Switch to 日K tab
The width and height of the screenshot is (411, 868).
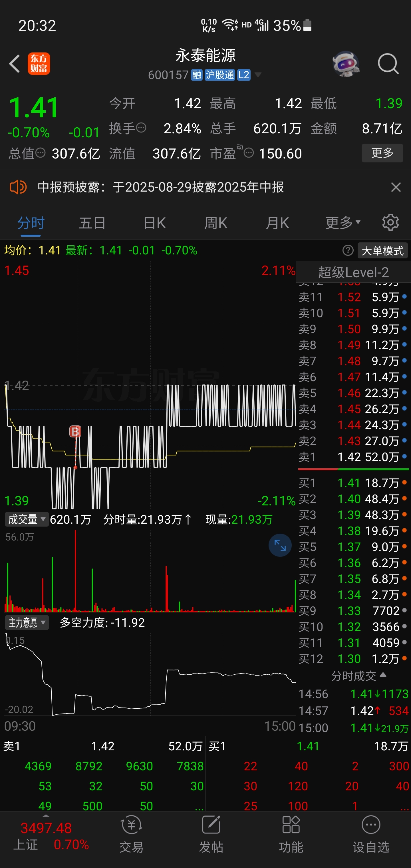pyautogui.click(x=155, y=223)
